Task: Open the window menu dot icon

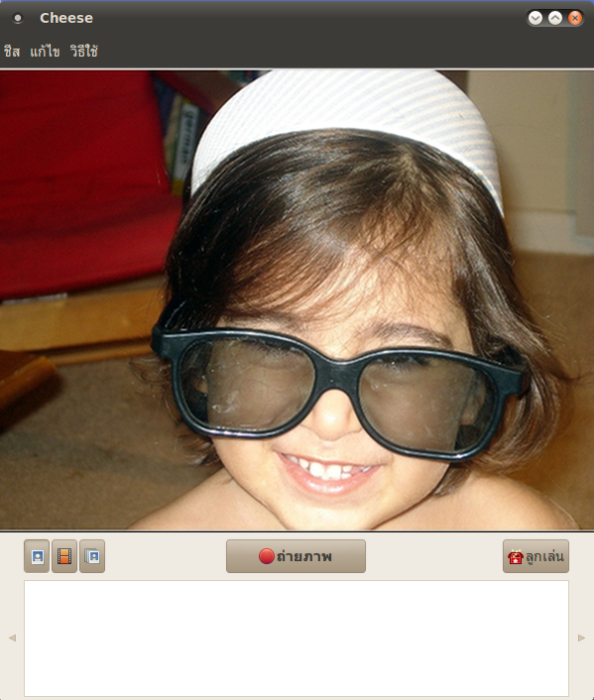Action: click(x=18, y=18)
